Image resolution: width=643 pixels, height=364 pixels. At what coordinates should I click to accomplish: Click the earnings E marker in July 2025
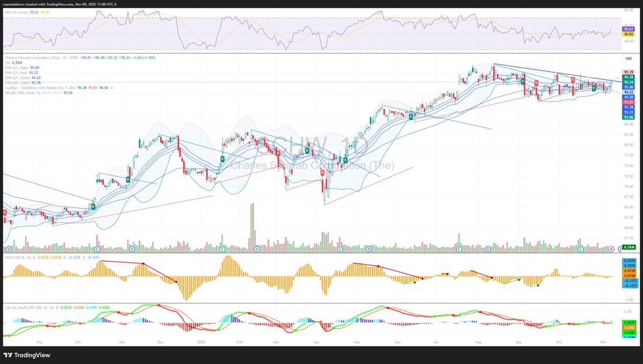pyautogui.click(x=459, y=249)
